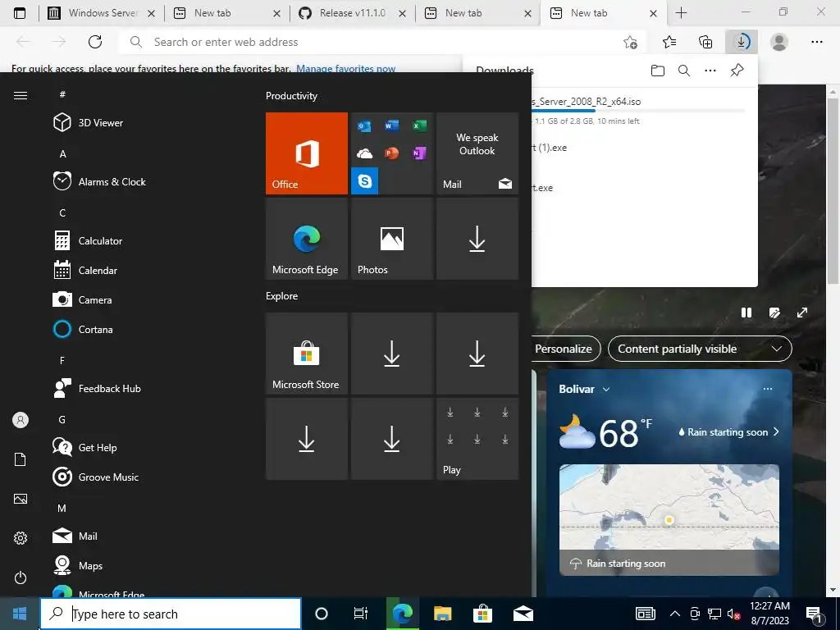Open Downloads folder icon in Downloads panel

point(658,71)
